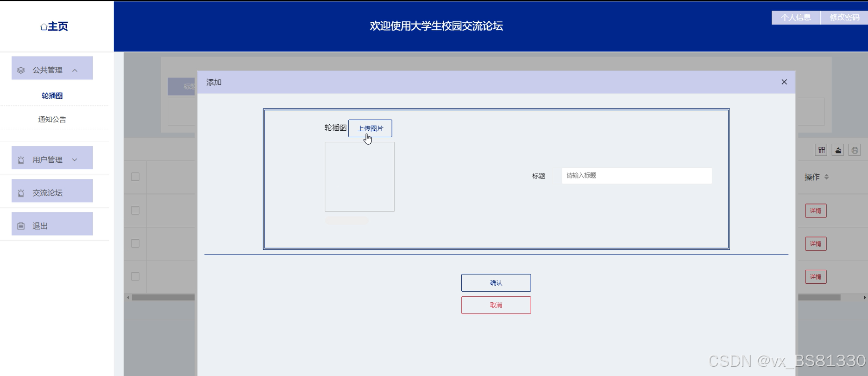Image resolution: width=868 pixels, height=376 pixels.
Task: Click the 取消 button
Action: (x=496, y=305)
